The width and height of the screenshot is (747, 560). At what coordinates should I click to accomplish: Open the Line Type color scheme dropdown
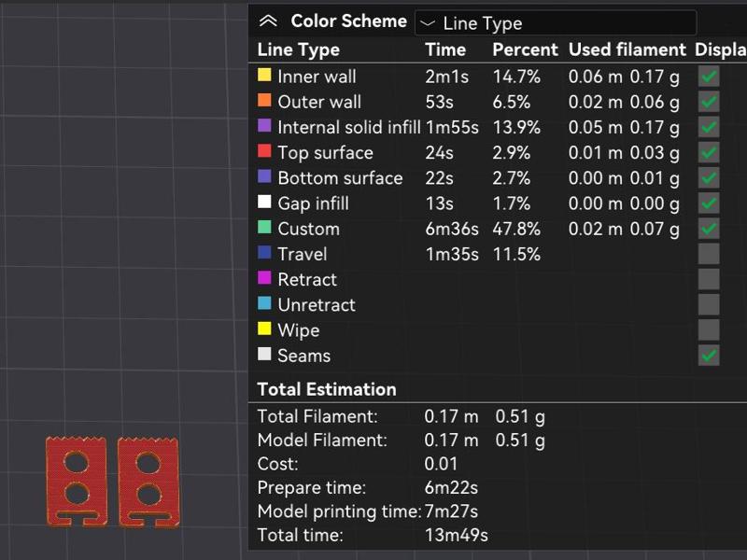click(556, 22)
